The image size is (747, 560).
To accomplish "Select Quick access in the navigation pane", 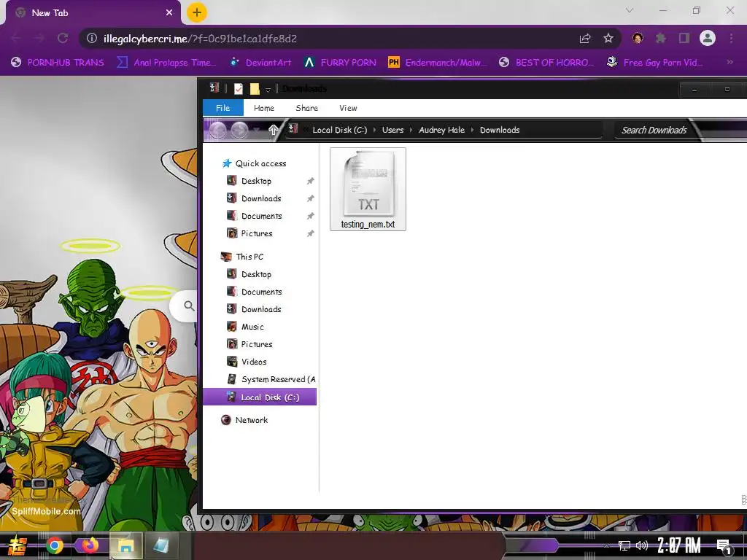I will click(x=260, y=163).
